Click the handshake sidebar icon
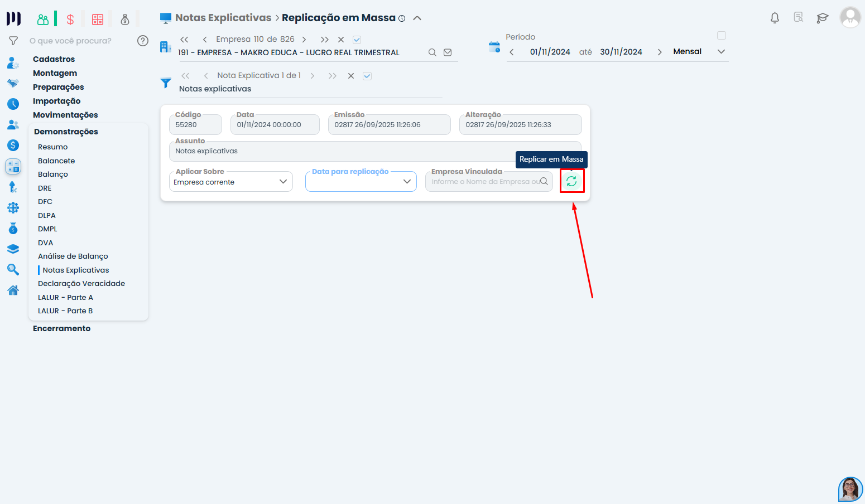 coord(13,83)
